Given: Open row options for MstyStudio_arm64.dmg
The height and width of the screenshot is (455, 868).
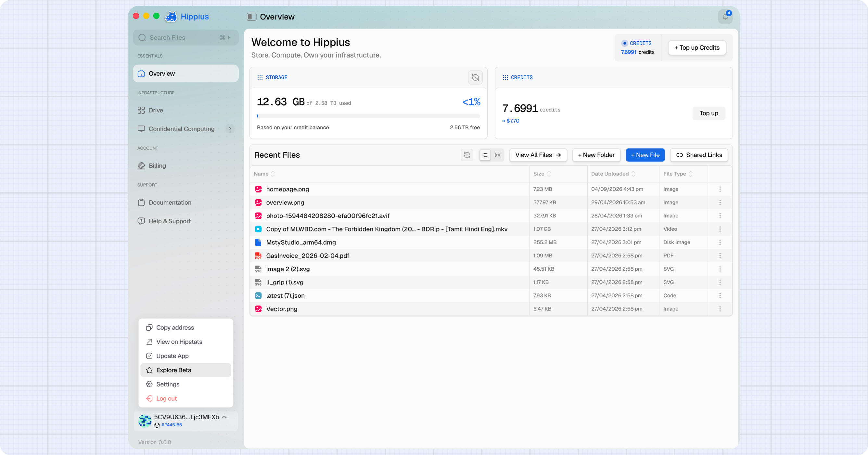Looking at the screenshot, I should (720, 242).
